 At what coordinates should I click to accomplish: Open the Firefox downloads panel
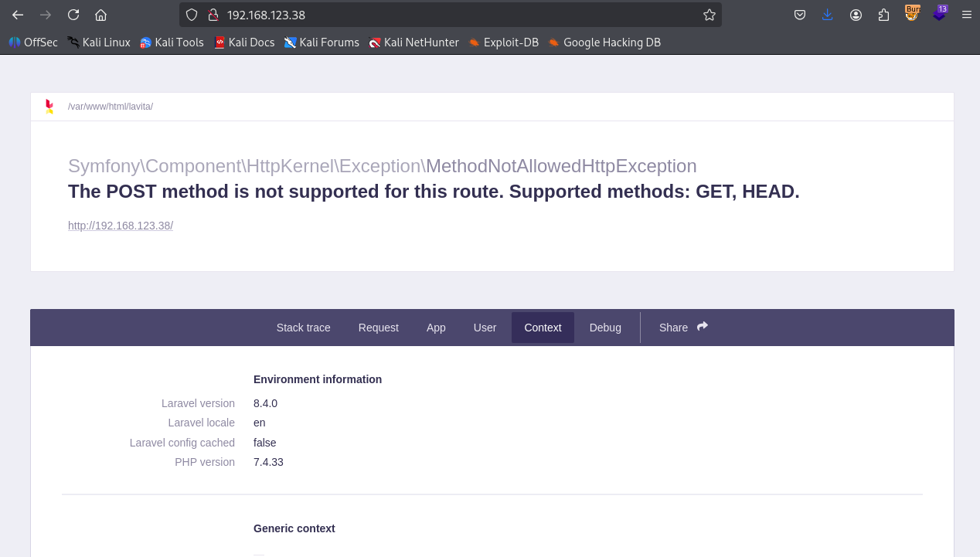coord(828,15)
